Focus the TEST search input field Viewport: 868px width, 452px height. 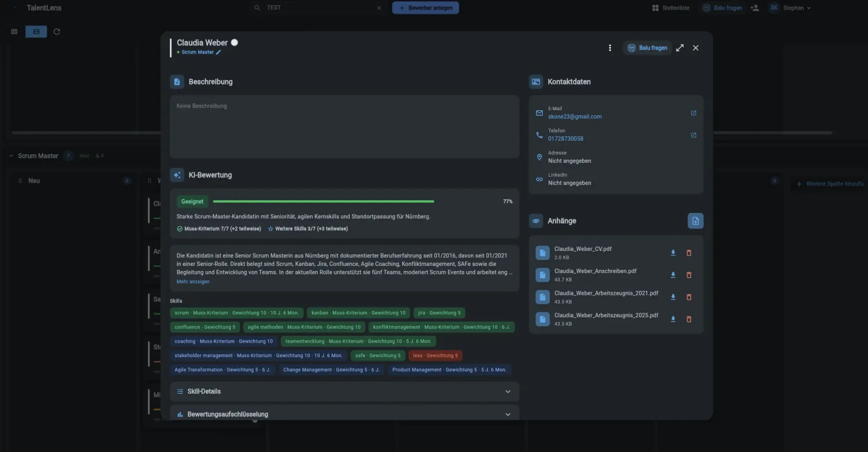[319, 8]
